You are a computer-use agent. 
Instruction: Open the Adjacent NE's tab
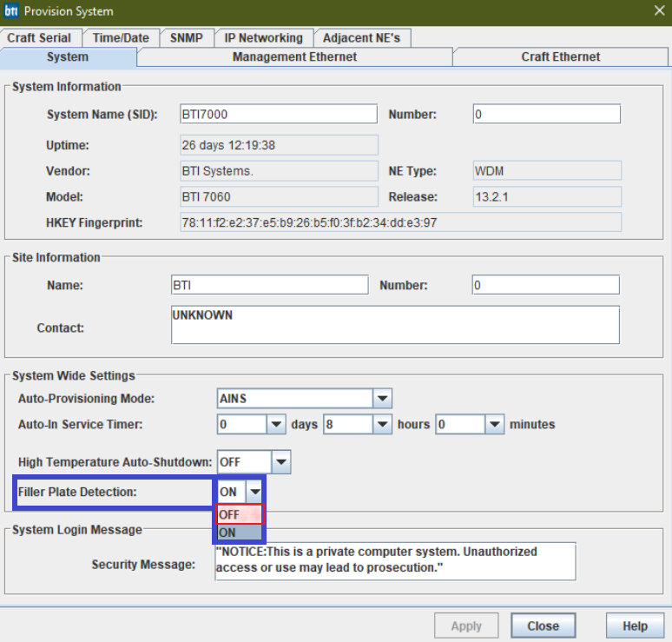[x=362, y=37]
